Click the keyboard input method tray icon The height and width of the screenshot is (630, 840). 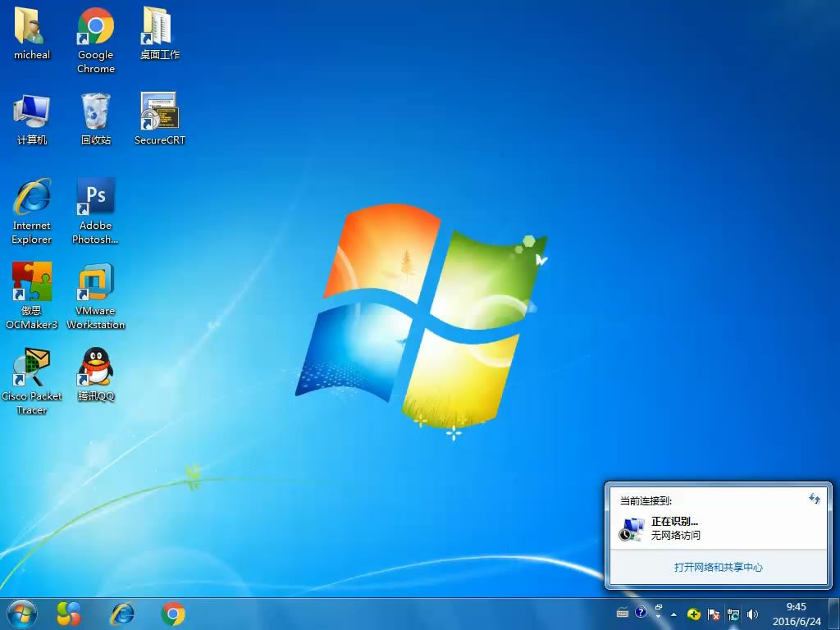pos(623,613)
